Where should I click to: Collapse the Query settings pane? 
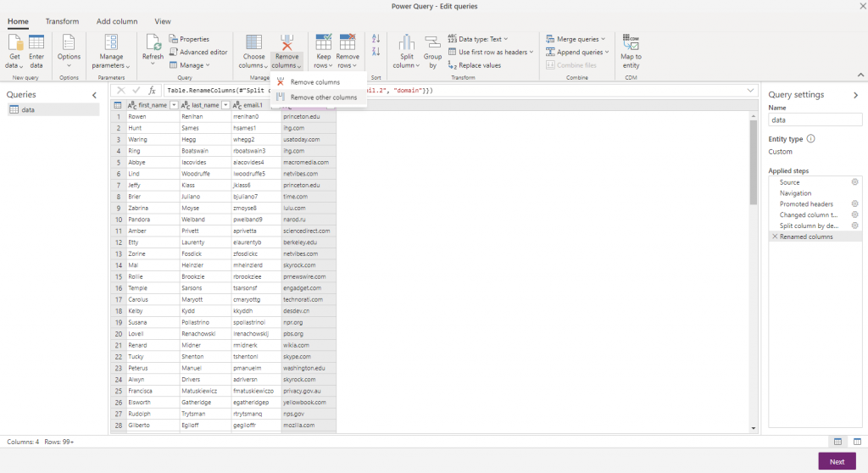coord(856,95)
